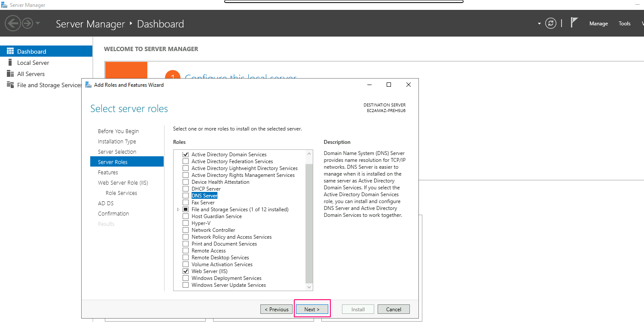
Task: Open the Notifications flag icon
Action: (x=574, y=22)
